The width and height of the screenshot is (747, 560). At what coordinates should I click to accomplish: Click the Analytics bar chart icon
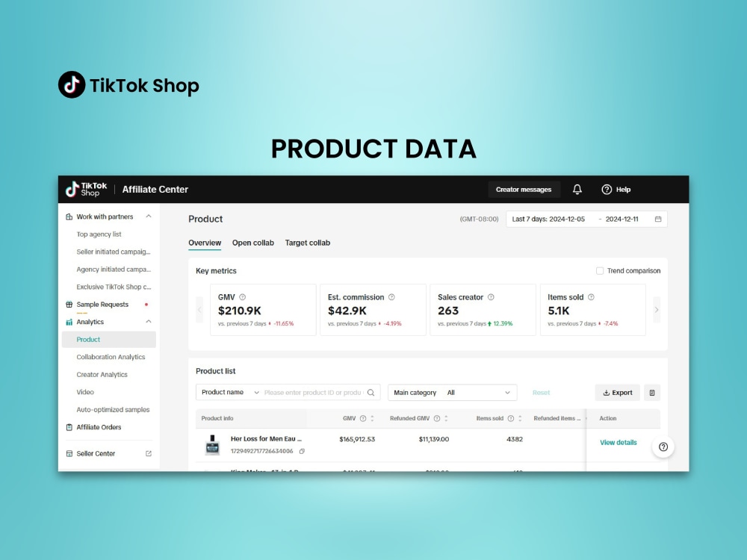click(x=69, y=322)
